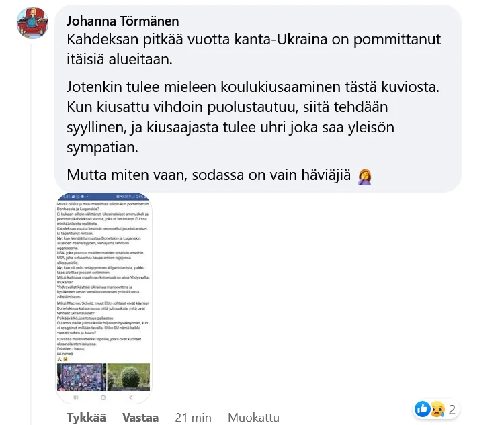Screen dimensions: 504x425
Task: Click Tykkää to like the comment
Action: pyautogui.click(x=86, y=418)
